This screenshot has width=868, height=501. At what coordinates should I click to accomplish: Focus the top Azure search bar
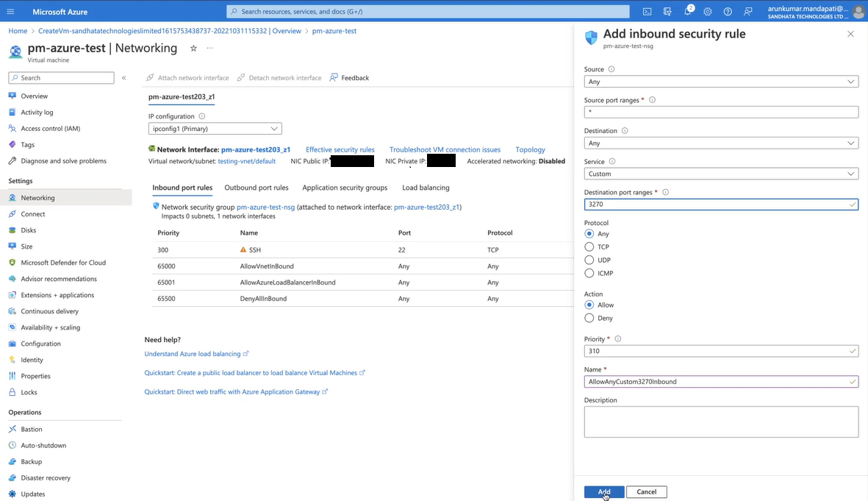pos(428,12)
